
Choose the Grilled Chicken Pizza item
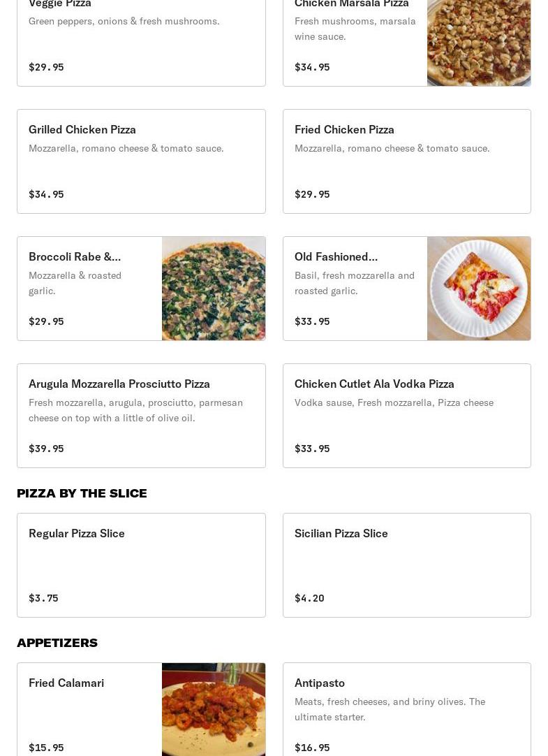(141, 161)
